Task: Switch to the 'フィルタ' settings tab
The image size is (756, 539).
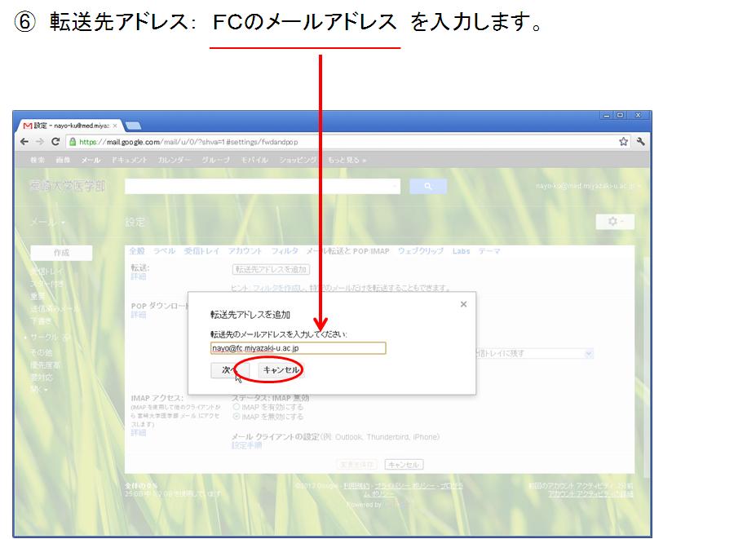Action: pyautogui.click(x=285, y=251)
